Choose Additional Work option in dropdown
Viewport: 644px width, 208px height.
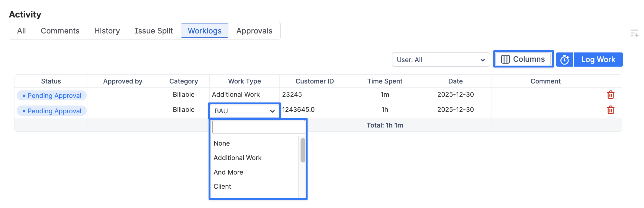237,158
